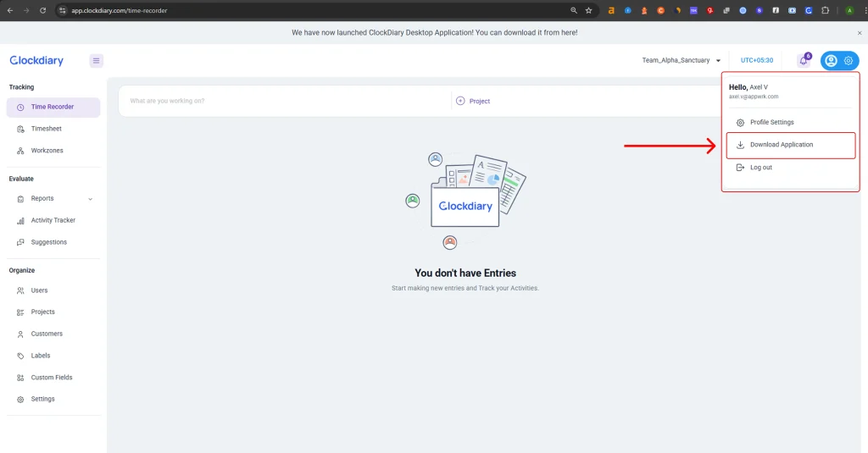Click the Activity Tracker bar chart icon
Viewport: 868px width, 453px height.
click(20, 221)
